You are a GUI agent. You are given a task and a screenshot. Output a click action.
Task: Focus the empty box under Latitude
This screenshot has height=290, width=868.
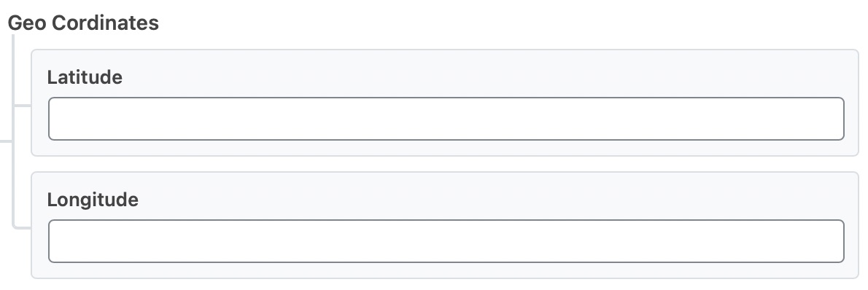446,119
